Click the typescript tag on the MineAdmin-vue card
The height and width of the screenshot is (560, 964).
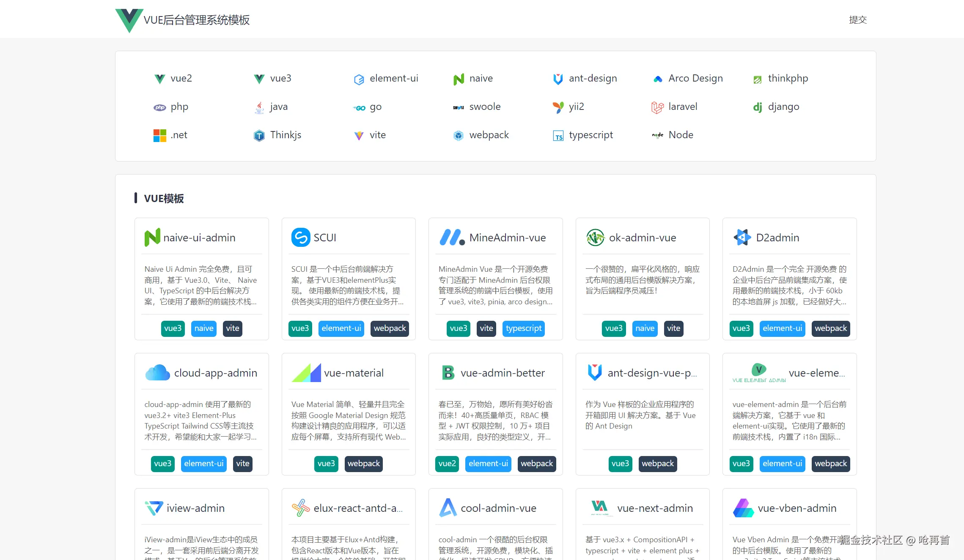pos(523,328)
